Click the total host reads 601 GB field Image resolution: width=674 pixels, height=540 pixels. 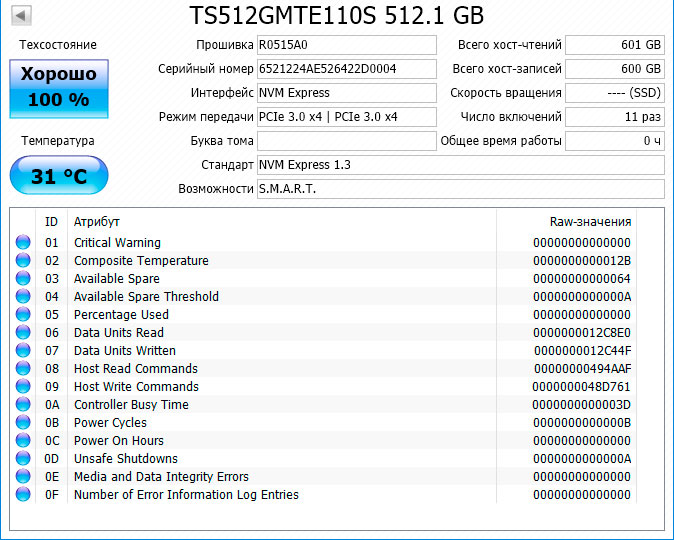(x=614, y=45)
